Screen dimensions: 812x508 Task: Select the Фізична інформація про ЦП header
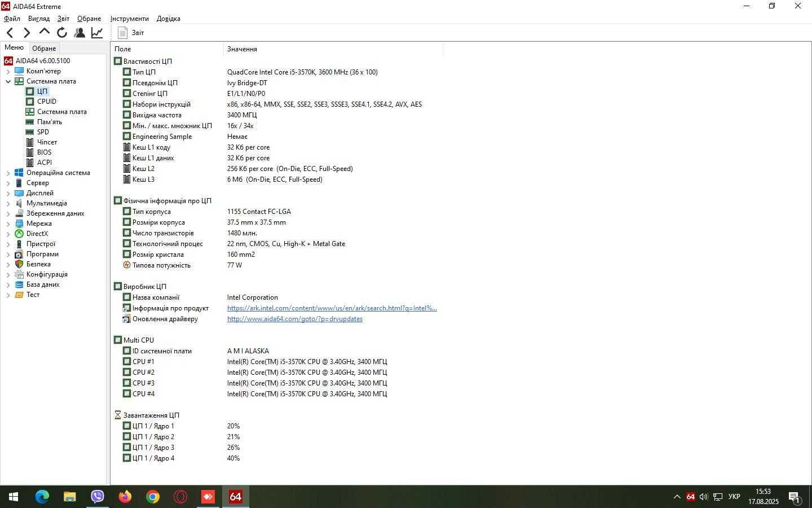pos(162,201)
